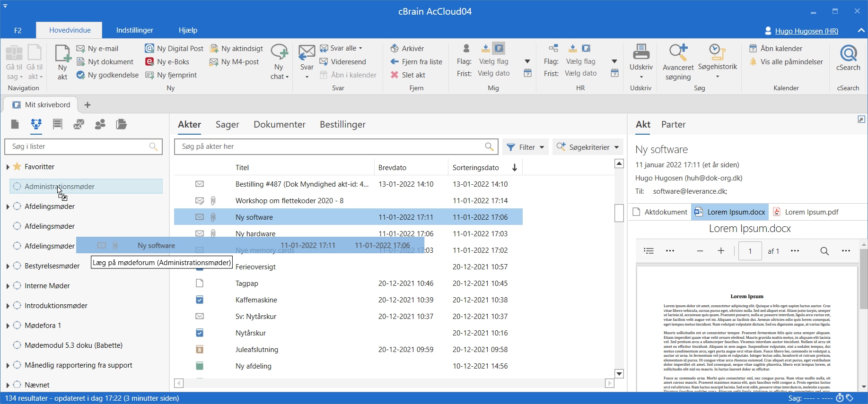The height and width of the screenshot is (404, 868).
Task: Switch to the Dokumenter tab
Action: point(280,124)
